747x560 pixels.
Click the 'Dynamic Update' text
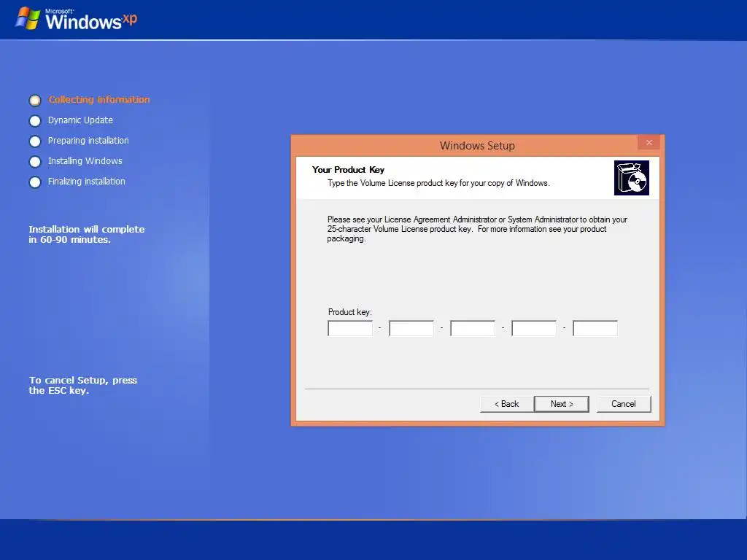click(x=80, y=120)
